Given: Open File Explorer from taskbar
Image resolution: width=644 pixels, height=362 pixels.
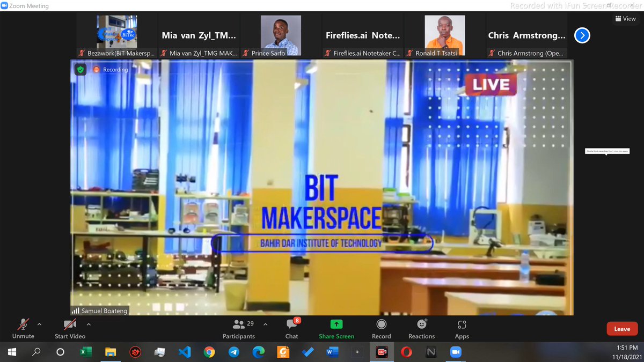Looking at the screenshot, I should pyautogui.click(x=111, y=352).
